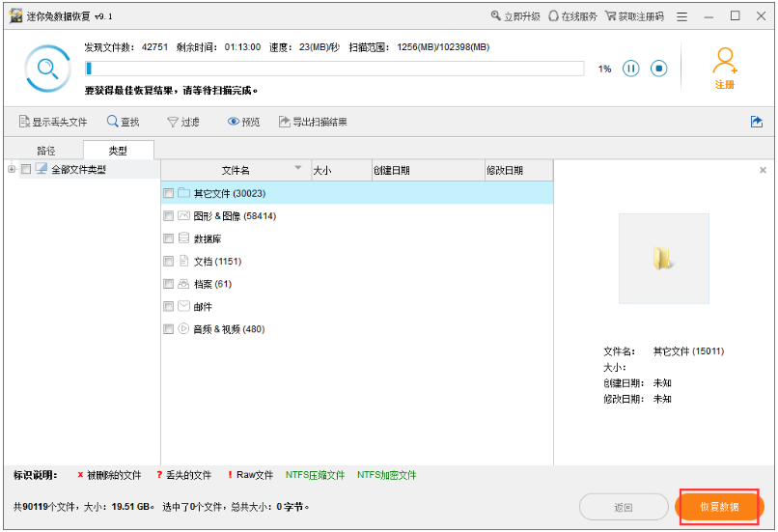Switch to the 路径 tab

coord(46,151)
